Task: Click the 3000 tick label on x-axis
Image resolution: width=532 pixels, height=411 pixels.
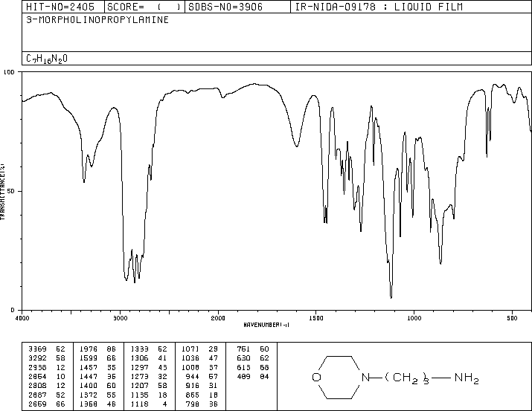Action: pyautogui.click(x=121, y=318)
